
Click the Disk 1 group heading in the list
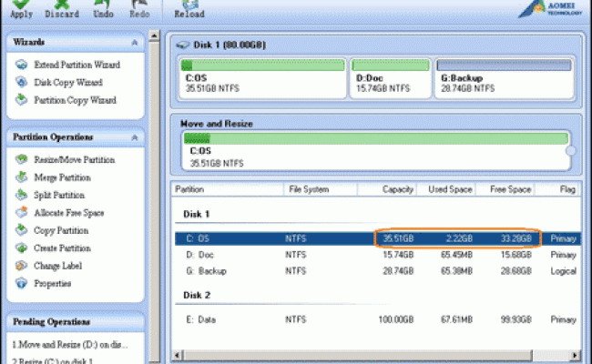[x=197, y=214]
